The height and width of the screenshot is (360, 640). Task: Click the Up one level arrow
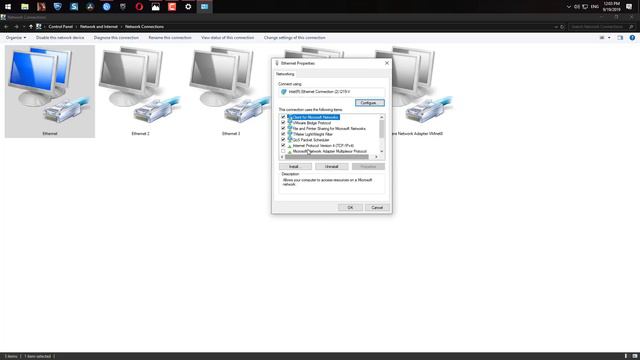coord(31,27)
